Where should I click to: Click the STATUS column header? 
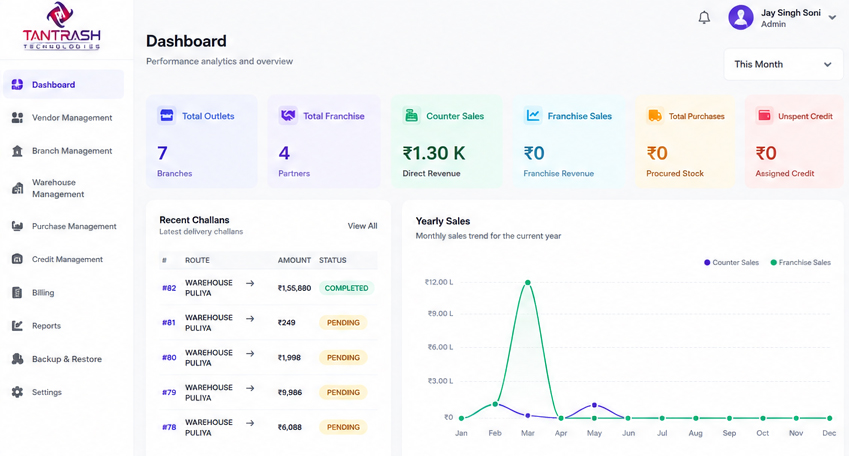332,260
